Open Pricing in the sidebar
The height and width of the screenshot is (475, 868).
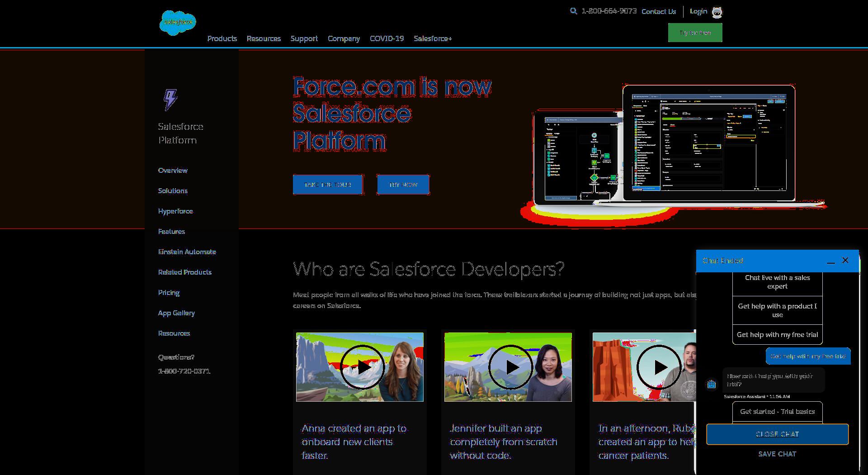click(169, 292)
